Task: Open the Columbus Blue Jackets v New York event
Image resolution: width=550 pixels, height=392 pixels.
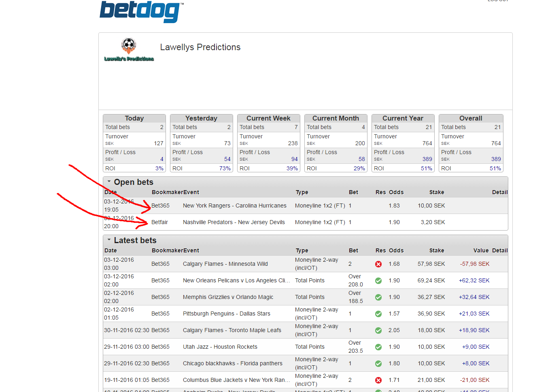Action: [x=236, y=380]
